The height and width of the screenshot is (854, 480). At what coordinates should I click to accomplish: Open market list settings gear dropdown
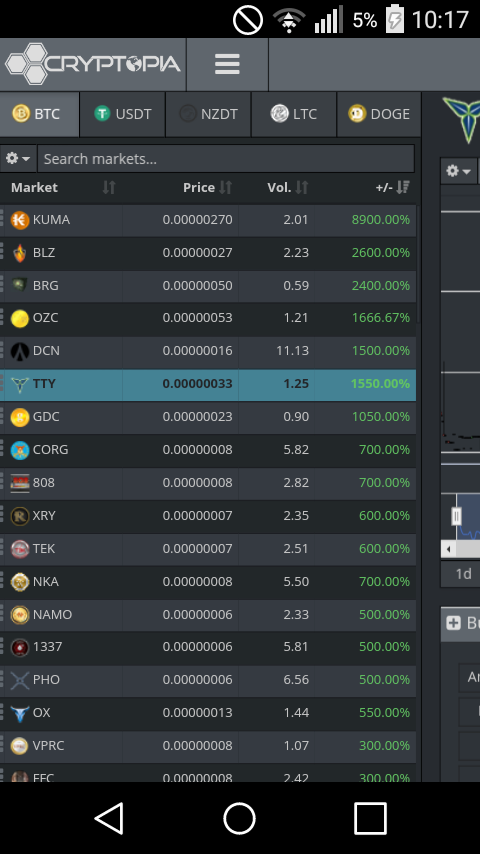(x=18, y=158)
